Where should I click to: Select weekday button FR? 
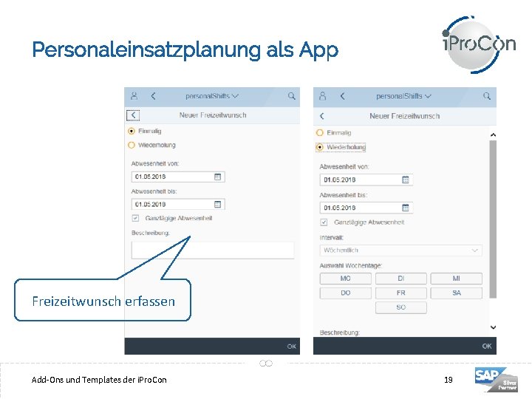400,293
